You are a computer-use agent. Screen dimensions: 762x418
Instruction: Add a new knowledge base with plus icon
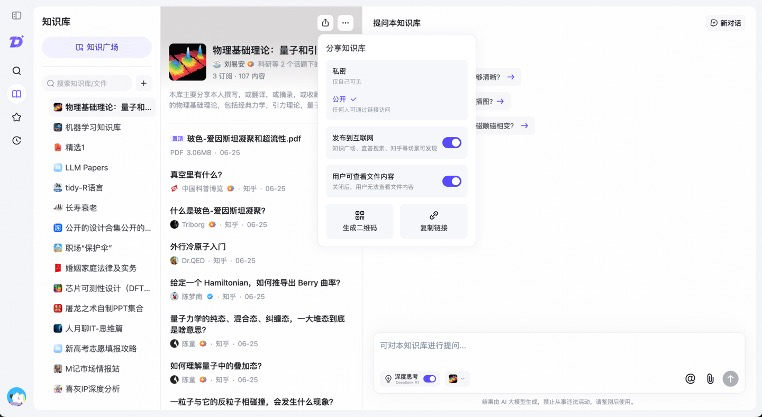143,84
